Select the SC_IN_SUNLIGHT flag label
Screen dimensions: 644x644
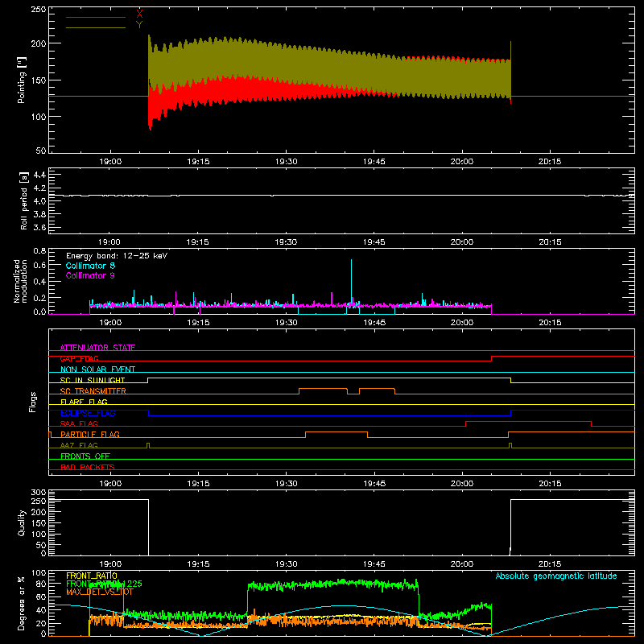pyautogui.click(x=93, y=380)
